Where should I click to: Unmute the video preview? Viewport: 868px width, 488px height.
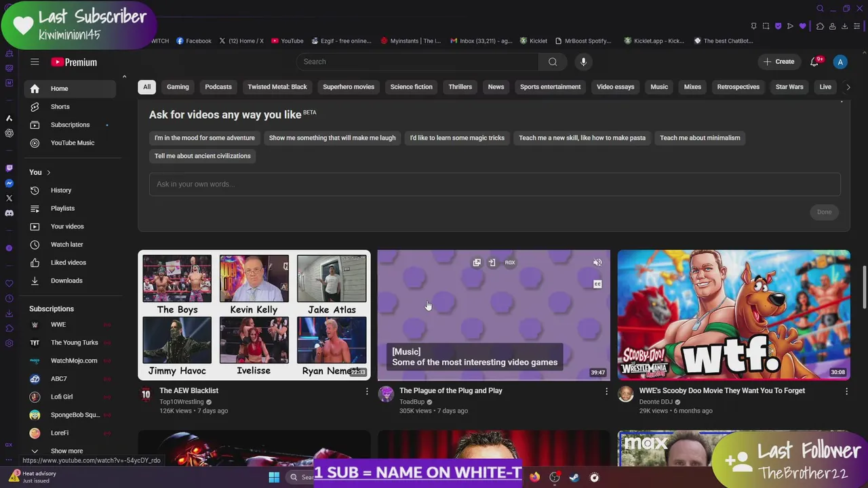(597, 262)
